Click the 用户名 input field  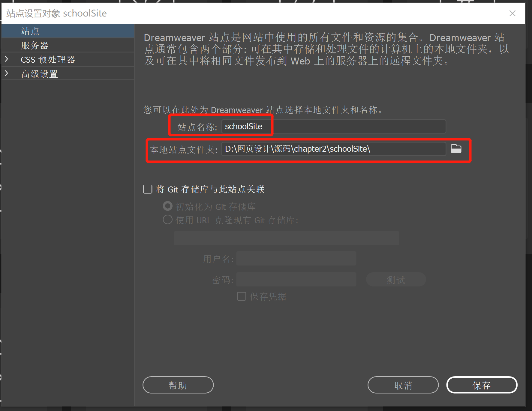[x=296, y=258]
